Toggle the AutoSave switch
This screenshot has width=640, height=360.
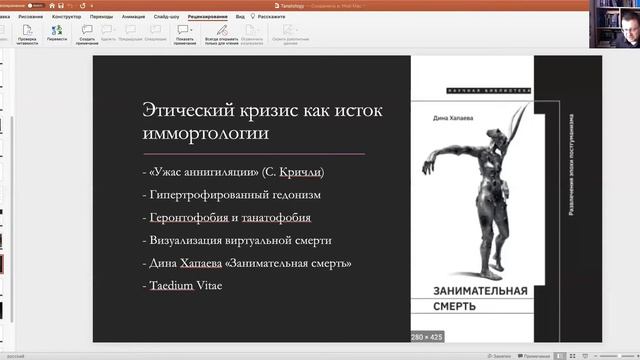click(x=36, y=6)
